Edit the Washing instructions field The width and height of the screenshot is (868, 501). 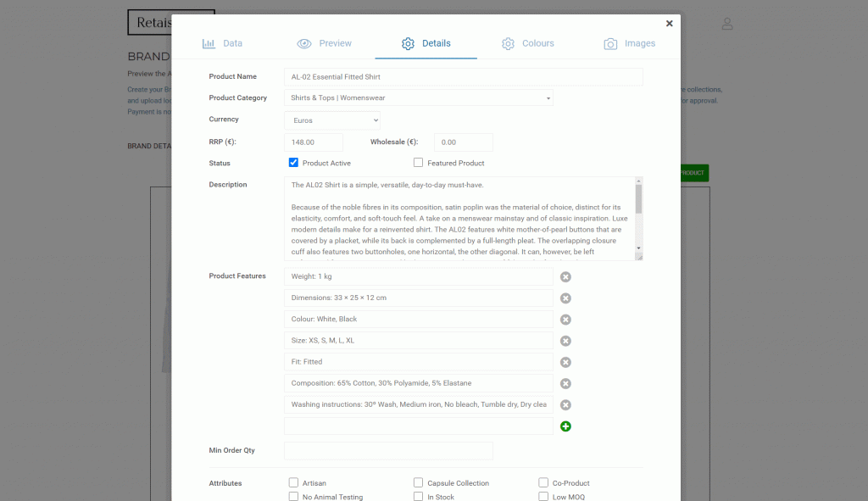pos(419,404)
